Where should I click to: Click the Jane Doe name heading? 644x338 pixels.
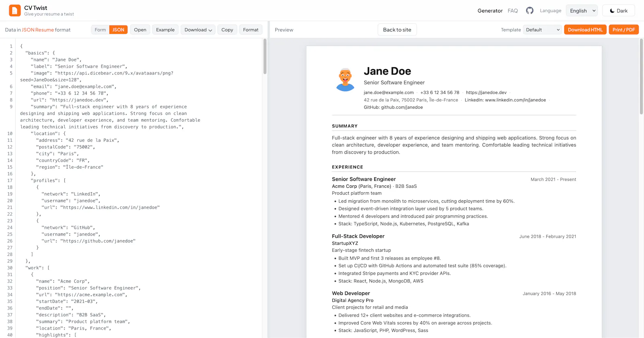387,71
